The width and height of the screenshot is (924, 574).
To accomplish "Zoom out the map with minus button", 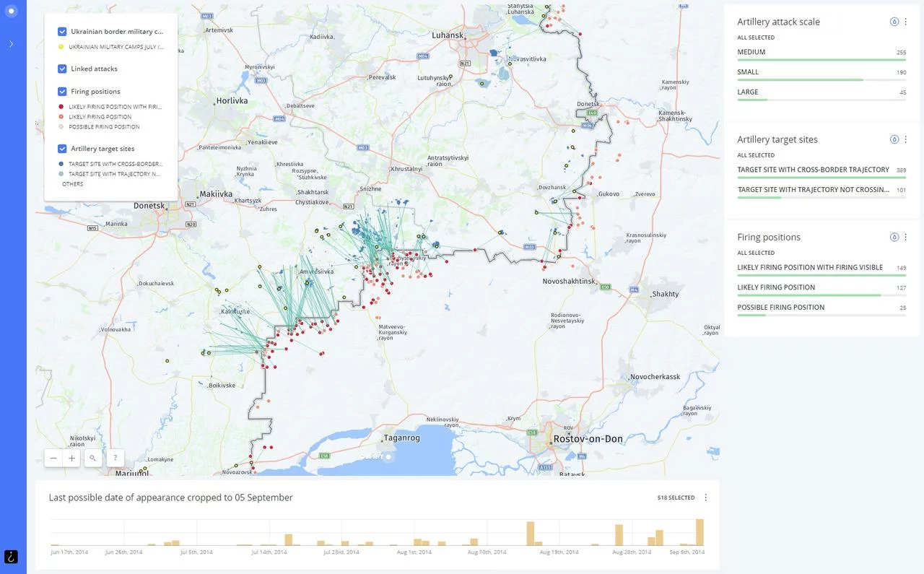I will pos(53,458).
